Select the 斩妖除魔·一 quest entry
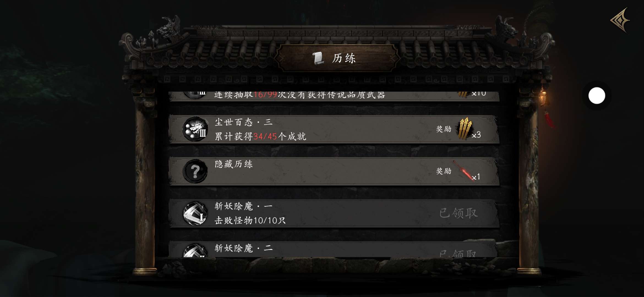 334,213
